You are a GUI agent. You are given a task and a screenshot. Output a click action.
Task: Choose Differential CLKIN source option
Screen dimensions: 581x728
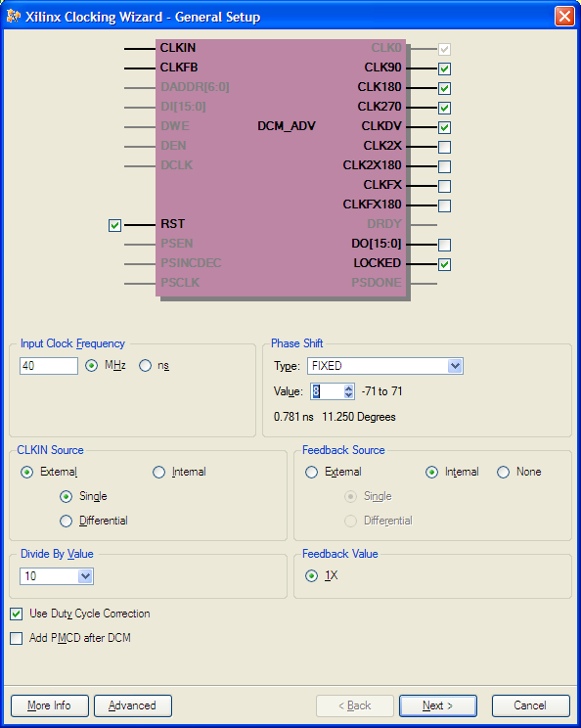click(66, 521)
